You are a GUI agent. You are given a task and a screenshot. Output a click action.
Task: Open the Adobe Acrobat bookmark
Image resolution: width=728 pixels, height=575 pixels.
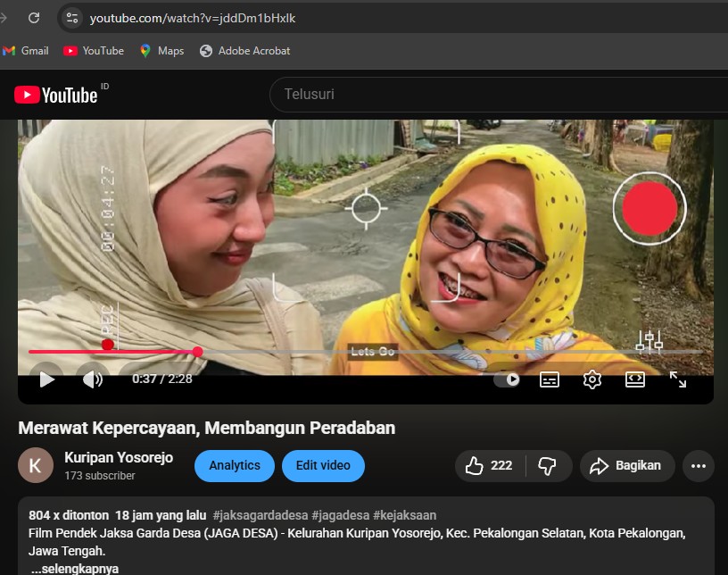click(245, 51)
